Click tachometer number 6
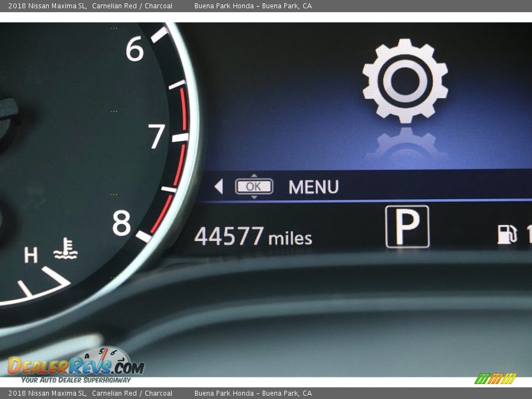 coord(135,49)
